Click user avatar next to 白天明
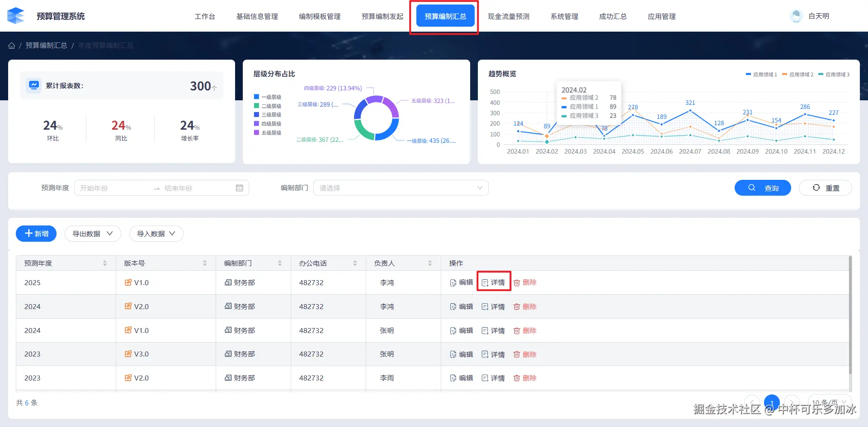This screenshot has width=868, height=427. 796,16
